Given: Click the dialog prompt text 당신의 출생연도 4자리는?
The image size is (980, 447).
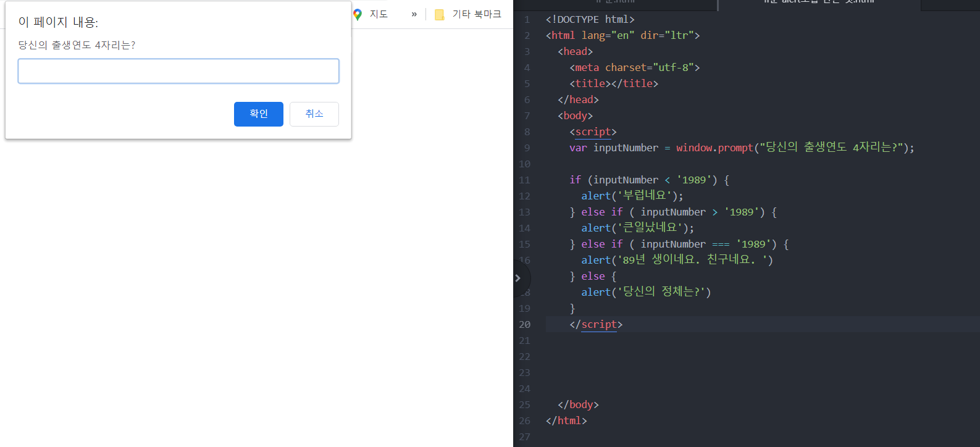Looking at the screenshot, I should [77, 45].
